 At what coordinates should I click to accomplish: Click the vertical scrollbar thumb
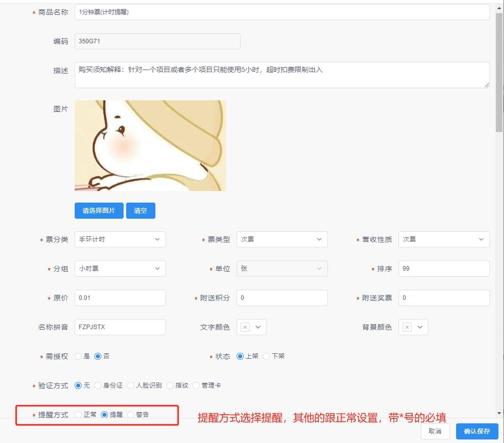click(499, 72)
